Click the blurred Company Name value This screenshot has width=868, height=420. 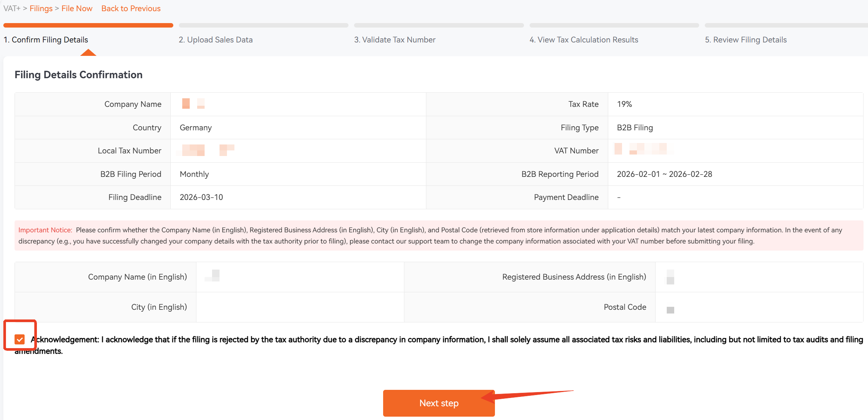click(193, 104)
